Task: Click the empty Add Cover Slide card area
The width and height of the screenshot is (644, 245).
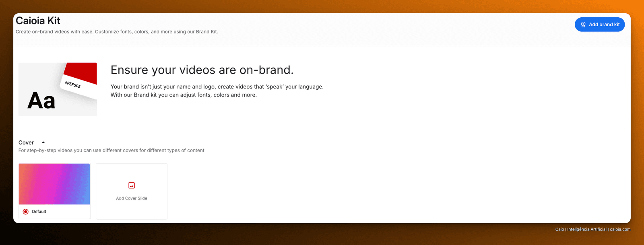Action: [x=132, y=191]
